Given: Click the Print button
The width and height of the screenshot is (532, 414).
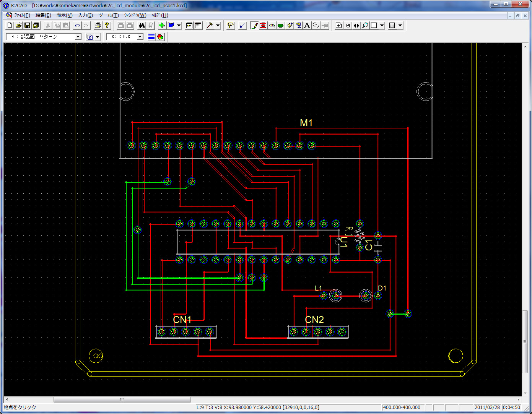Looking at the screenshot, I should [98, 26].
